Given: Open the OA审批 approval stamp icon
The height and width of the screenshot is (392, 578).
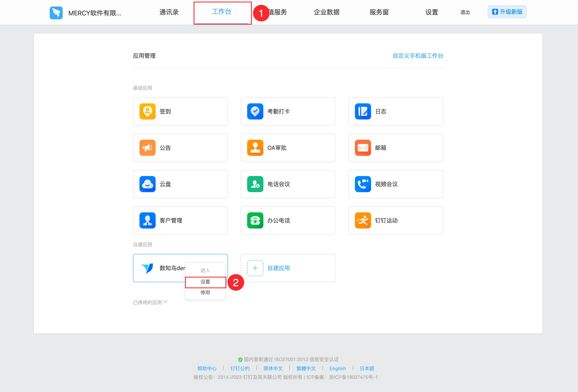Looking at the screenshot, I should 255,148.
